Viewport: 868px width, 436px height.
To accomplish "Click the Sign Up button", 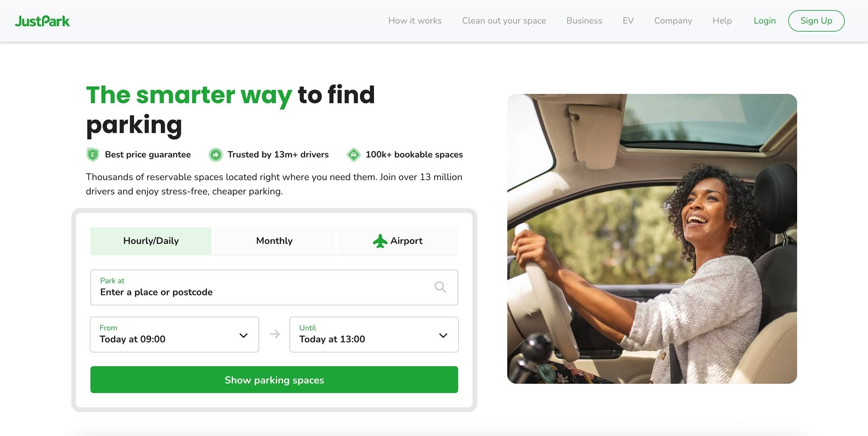I will pyautogui.click(x=816, y=21).
